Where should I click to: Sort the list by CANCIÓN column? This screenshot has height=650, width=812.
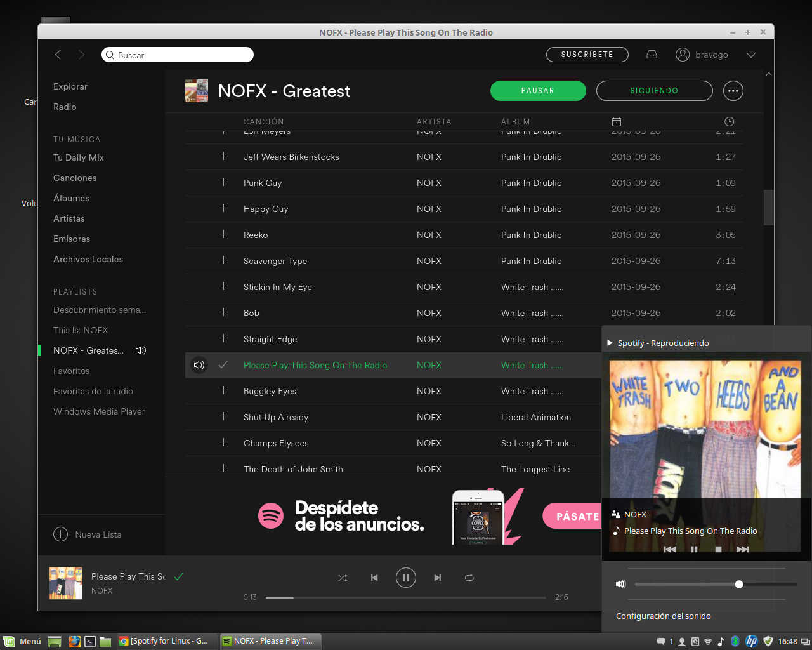264,122
